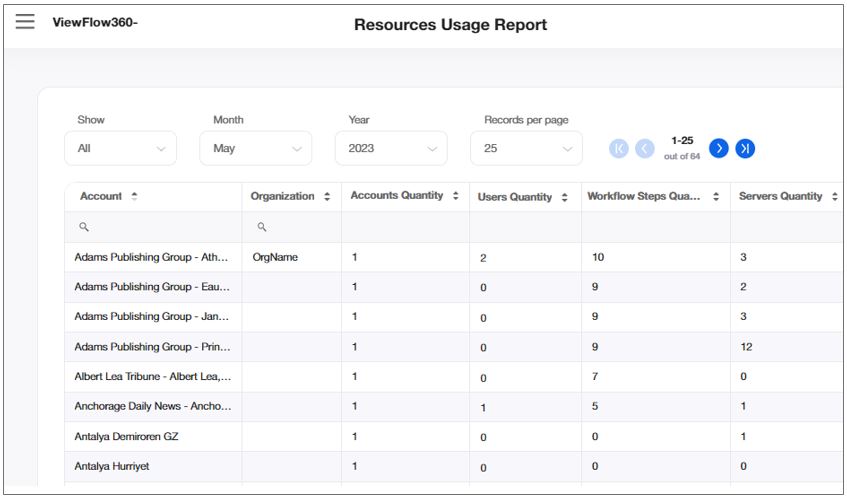Screen dimensions: 847x498
Task: Sort by Servers Quantity arrows
Action: [834, 197]
